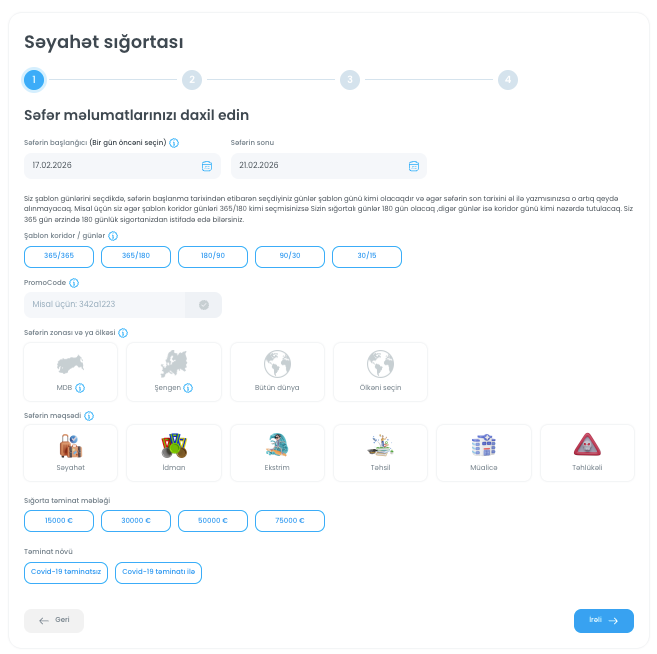657x654 pixels.
Task: Open calendar icon for trip start date
Action: click(207, 166)
